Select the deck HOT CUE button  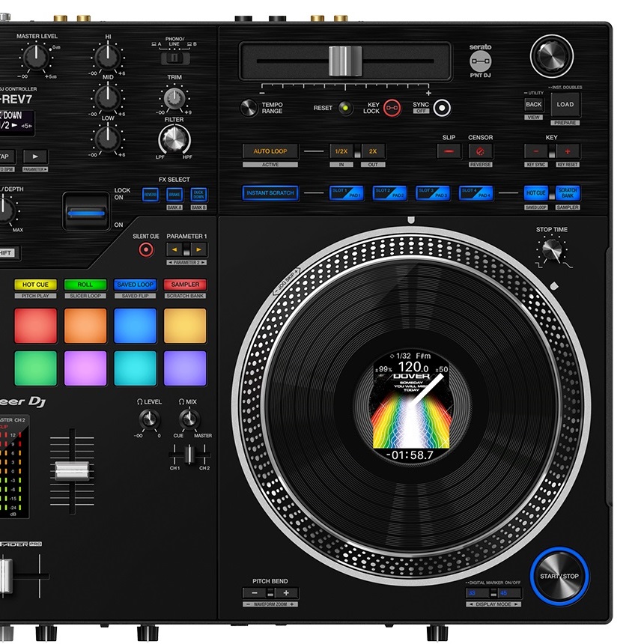(536, 193)
